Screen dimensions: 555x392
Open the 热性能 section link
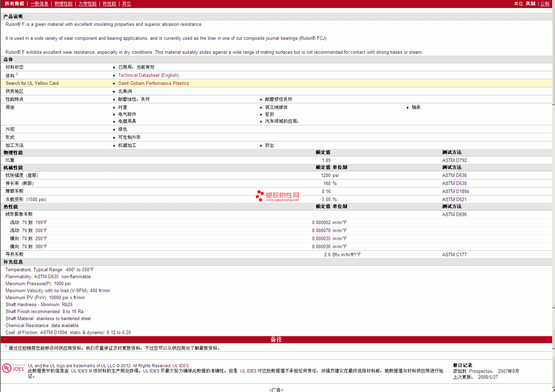[x=109, y=3]
